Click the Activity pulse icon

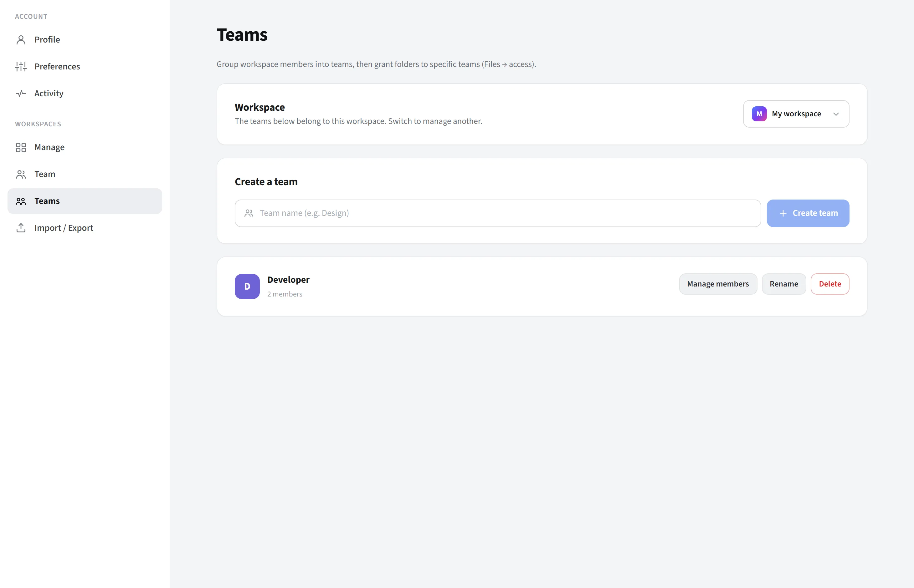[x=21, y=94]
